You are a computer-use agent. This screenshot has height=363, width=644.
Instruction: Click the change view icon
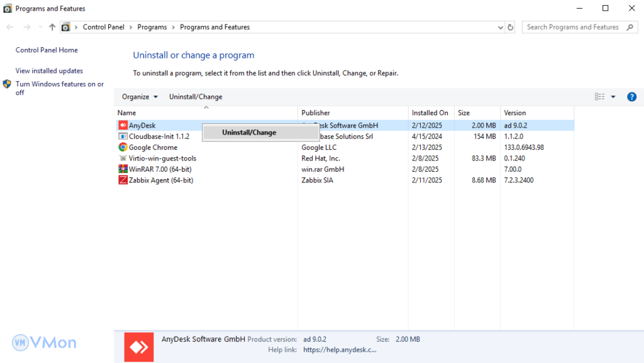[x=599, y=97]
